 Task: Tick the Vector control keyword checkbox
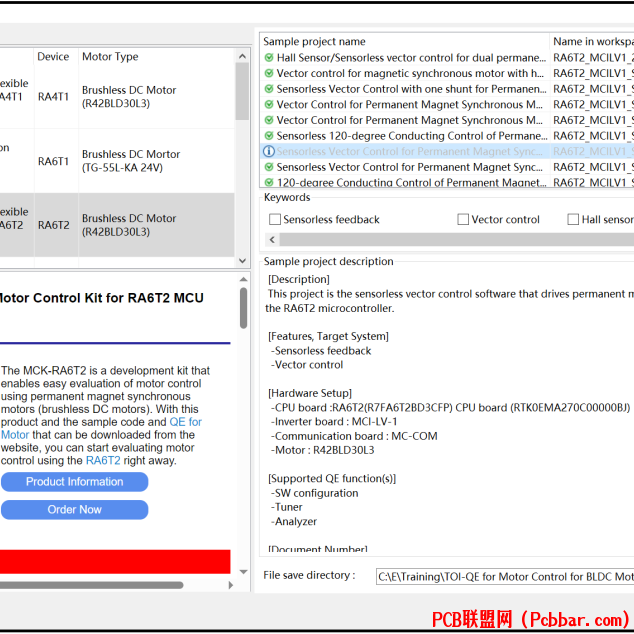tap(463, 220)
